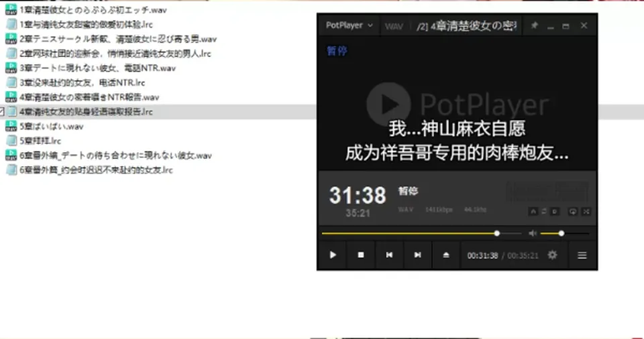
Task: Click the 1411kbps bitrate info
Action: pyautogui.click(x=439, y=210)
